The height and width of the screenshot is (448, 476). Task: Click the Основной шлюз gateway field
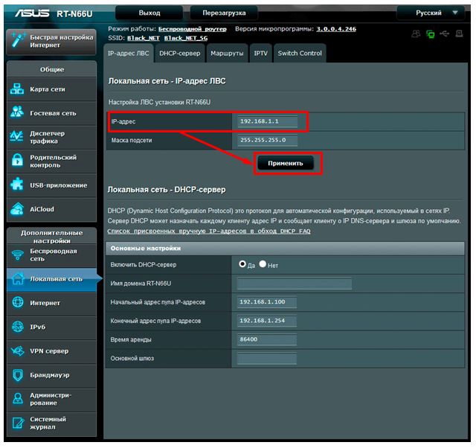(267, 358)
